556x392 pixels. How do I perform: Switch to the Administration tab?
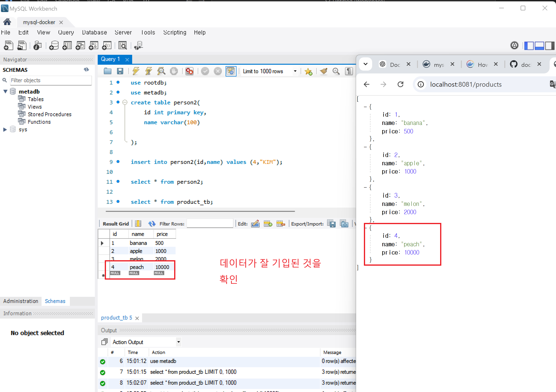21,301
